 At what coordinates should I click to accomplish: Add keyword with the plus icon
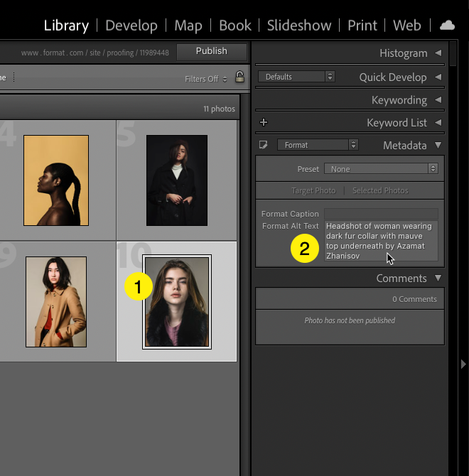click(264, 122)
